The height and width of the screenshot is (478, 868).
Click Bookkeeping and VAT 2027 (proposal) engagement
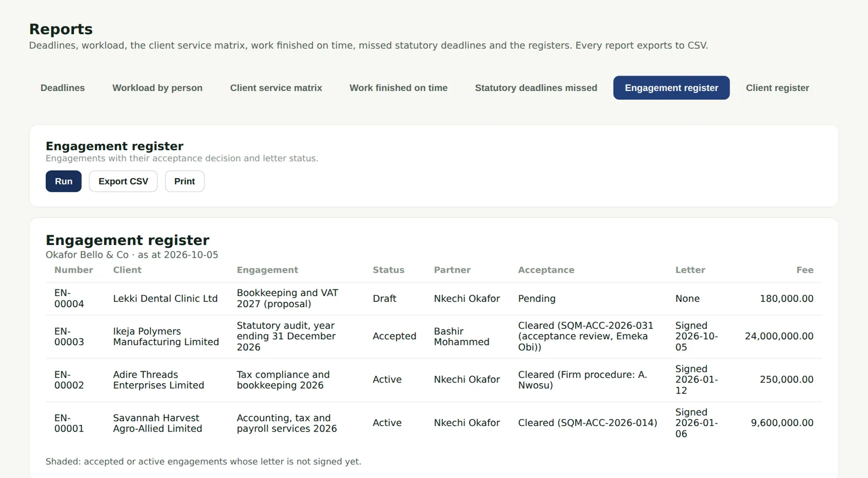pyautogui.click(x=288, y=299)
